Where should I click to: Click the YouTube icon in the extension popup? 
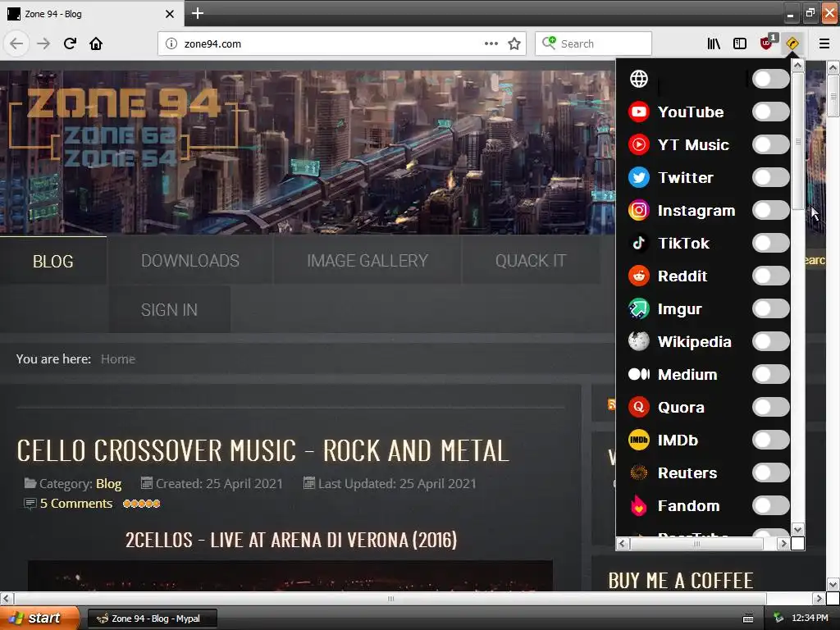[x=638, y=112]
